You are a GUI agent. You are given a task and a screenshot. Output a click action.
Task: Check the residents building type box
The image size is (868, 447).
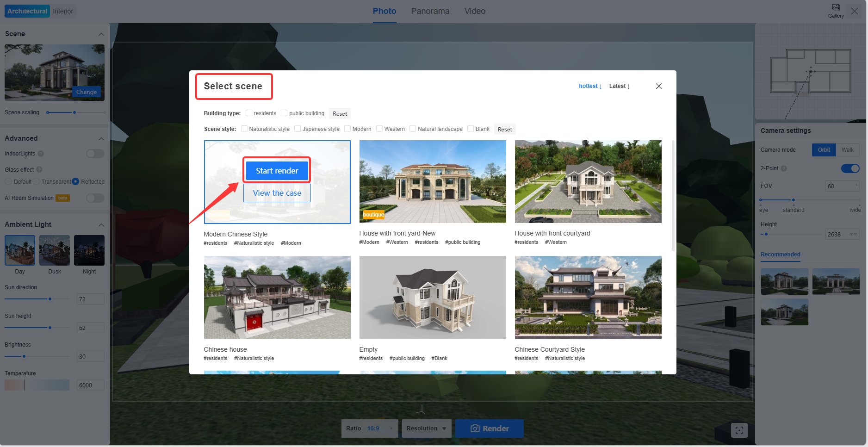click(249, 113)
